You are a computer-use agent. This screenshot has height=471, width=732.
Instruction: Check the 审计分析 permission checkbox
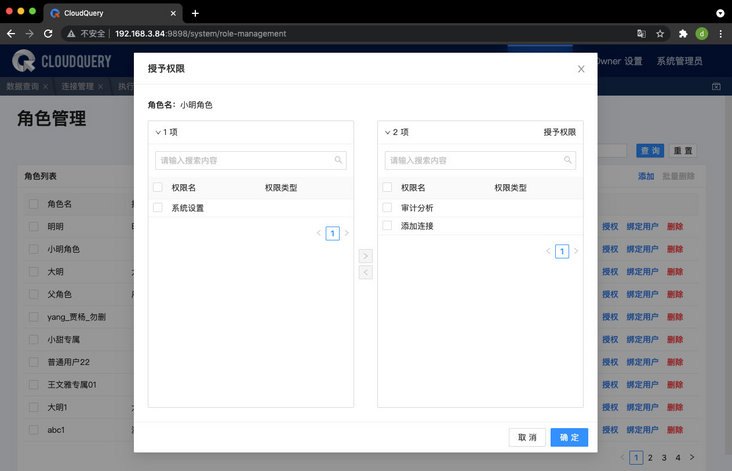[x=387, y=207]
